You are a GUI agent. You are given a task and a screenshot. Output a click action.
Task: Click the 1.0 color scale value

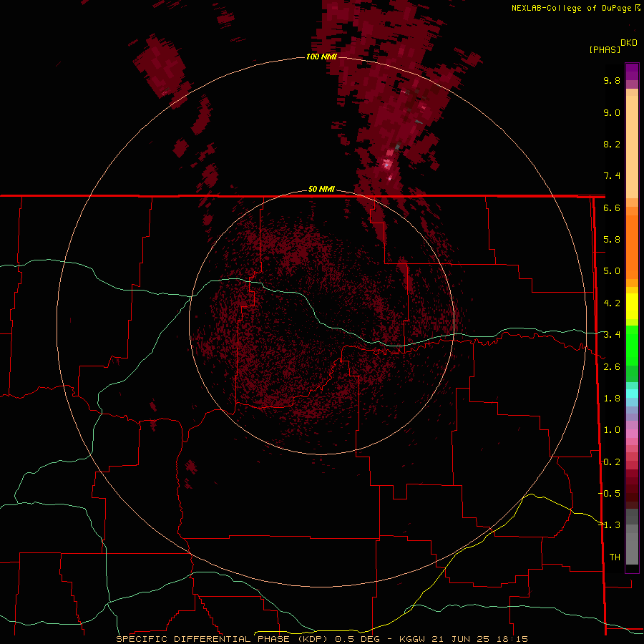[x=612, y=430]
